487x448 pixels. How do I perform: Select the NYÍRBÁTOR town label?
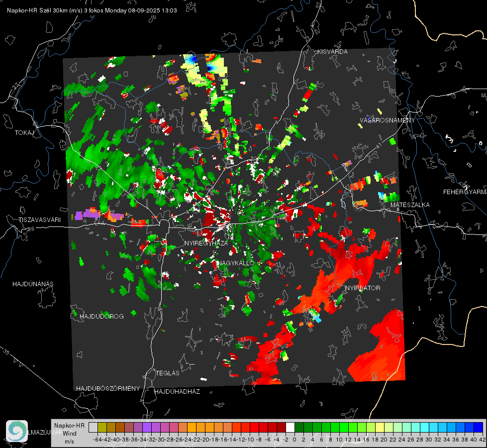pos(363,288)
